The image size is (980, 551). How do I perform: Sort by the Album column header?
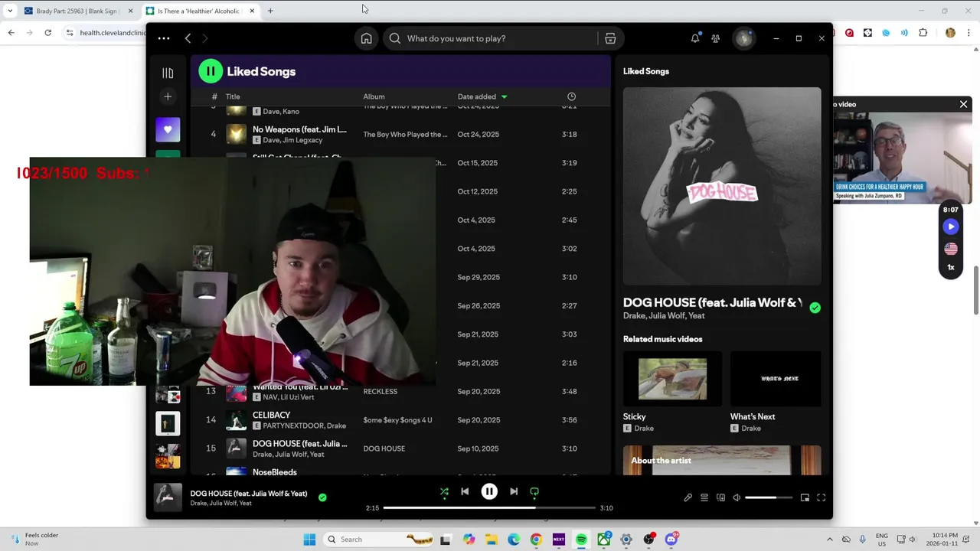pos(374,96)
